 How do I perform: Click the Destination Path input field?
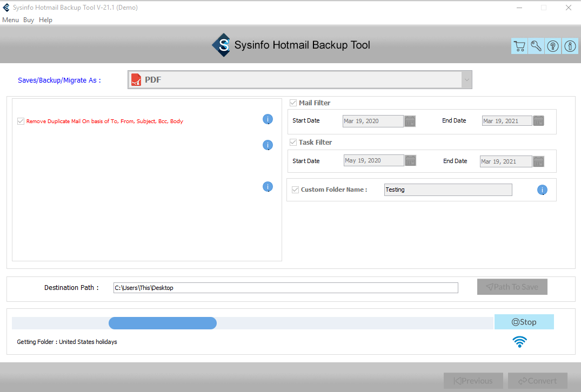(286, 288)
